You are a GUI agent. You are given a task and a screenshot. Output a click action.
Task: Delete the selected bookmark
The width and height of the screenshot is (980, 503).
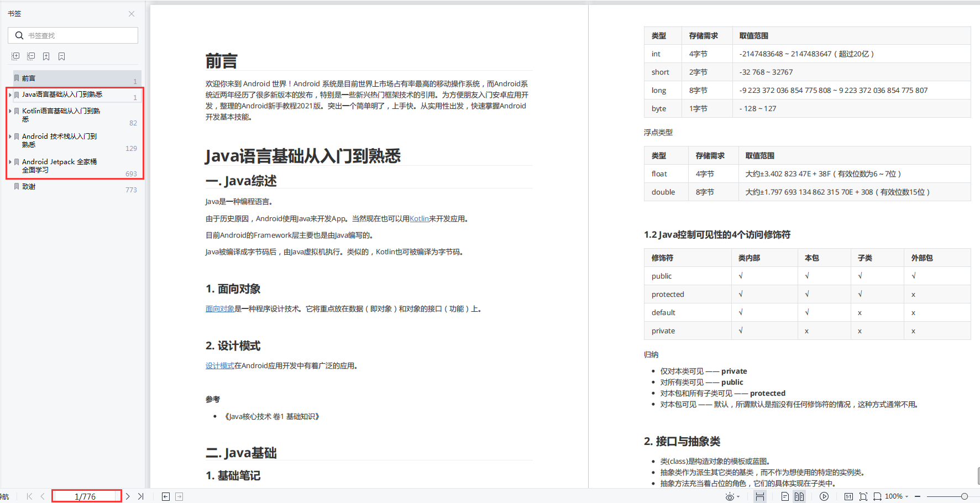click(x=61, y=56)
